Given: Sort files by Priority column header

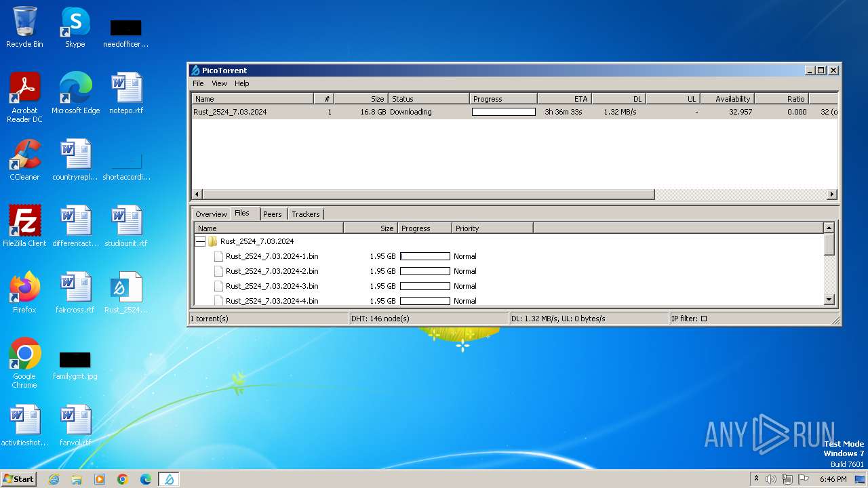Looking at the screenshot, I should click(x=492, y=228).
